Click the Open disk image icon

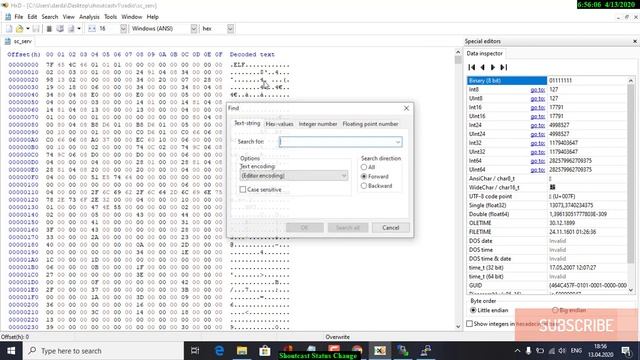point(71,29)
